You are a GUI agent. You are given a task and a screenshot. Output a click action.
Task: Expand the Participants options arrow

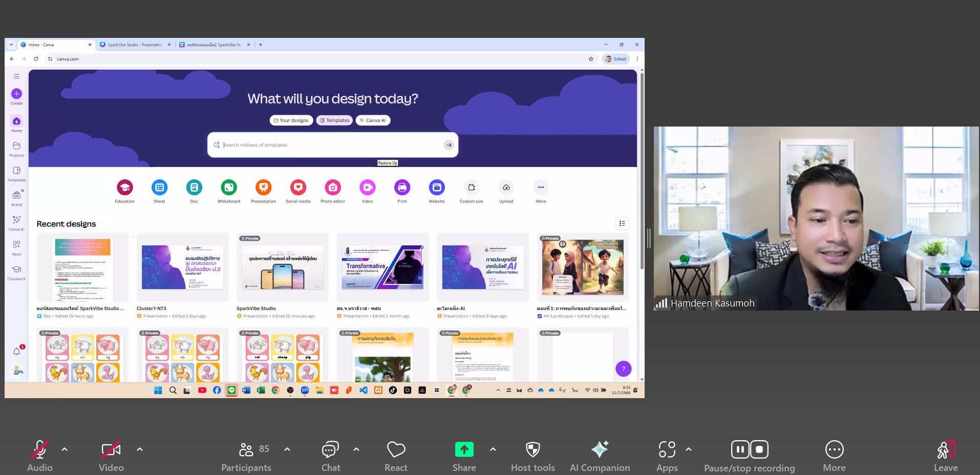pyautogui.click(x=287, y=449)
